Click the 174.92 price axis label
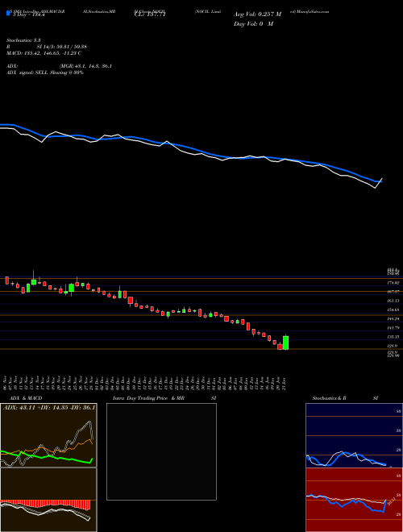The height and width of the screenshot is (532, 403). tap(393, 283)
